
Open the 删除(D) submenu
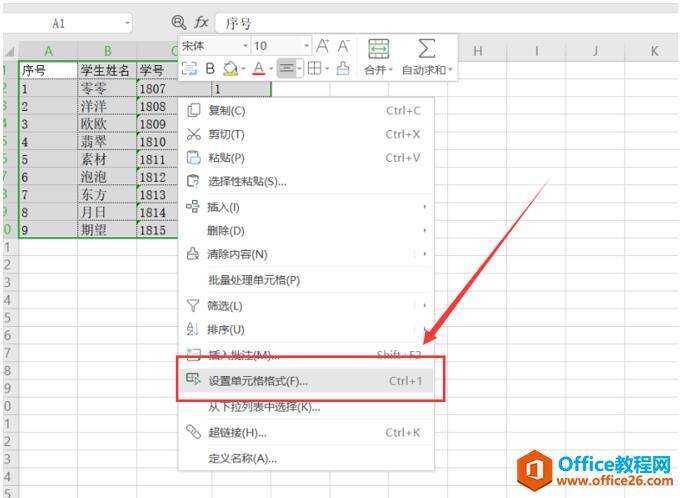[306, 230]
